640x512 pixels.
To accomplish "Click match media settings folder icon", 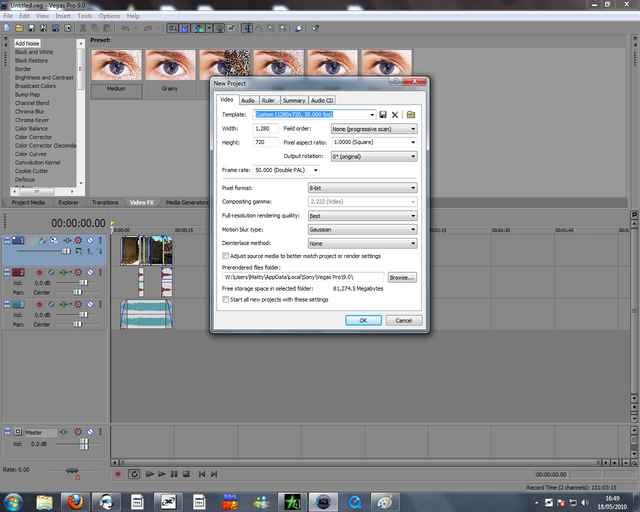I will (x=411, y=115).
